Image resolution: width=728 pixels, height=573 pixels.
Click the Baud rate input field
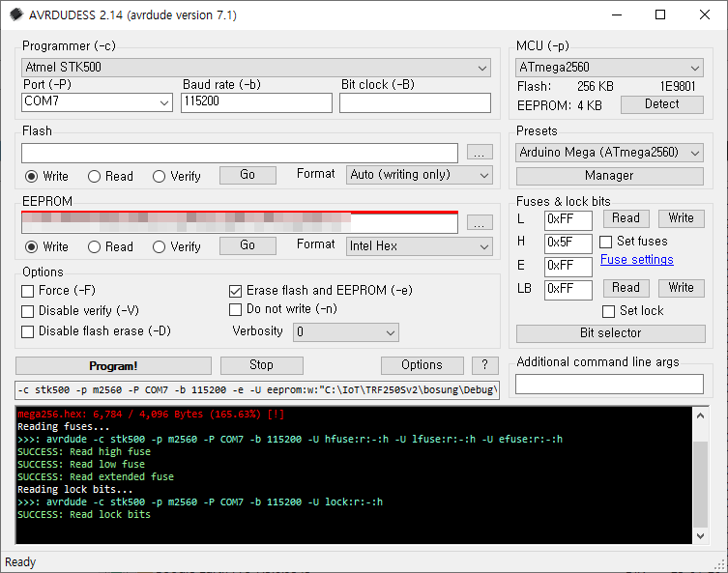click(256, 102)
